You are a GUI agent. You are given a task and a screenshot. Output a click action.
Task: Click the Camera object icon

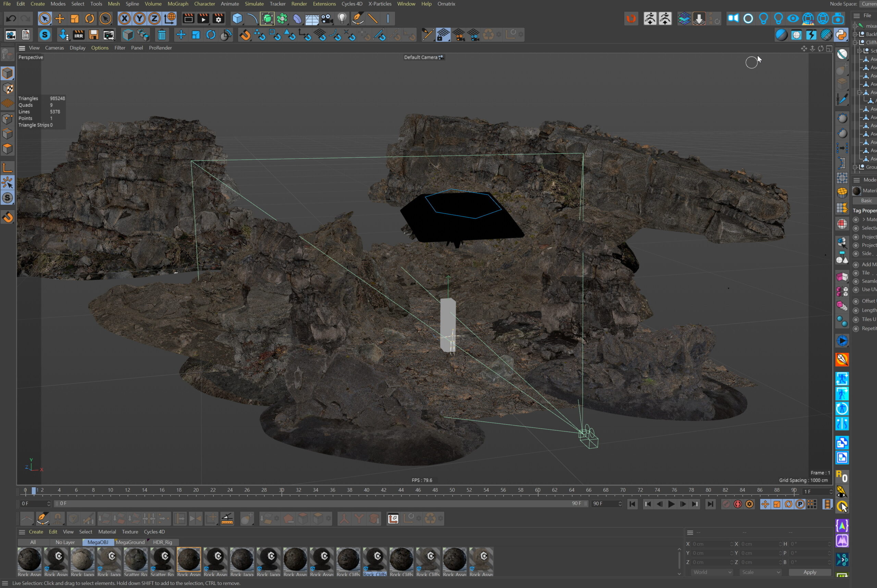[x=327, y=18]
